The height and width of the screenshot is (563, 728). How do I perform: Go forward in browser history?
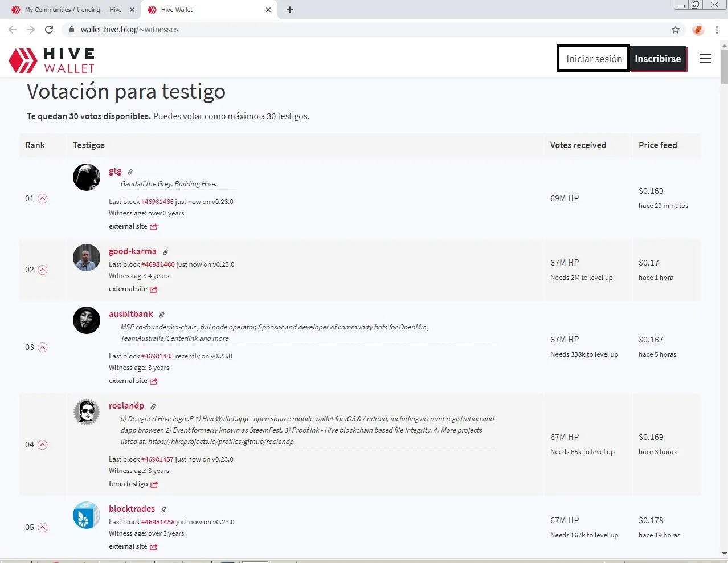click(31, 30)
